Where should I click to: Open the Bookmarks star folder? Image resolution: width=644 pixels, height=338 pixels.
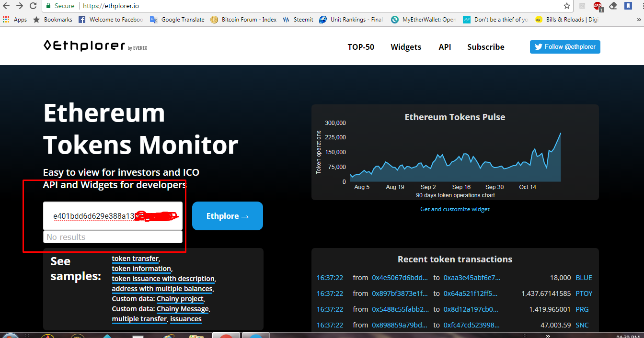pos(53,20)
